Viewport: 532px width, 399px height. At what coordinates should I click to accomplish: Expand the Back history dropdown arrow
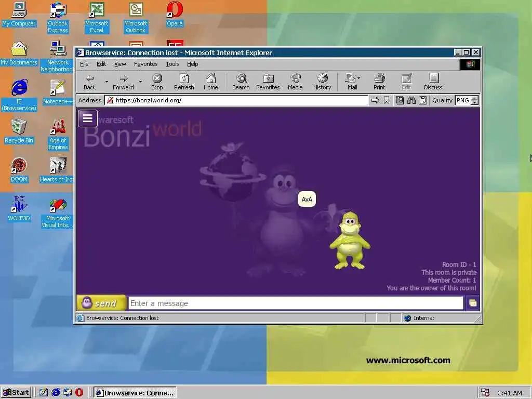point(107,82)
